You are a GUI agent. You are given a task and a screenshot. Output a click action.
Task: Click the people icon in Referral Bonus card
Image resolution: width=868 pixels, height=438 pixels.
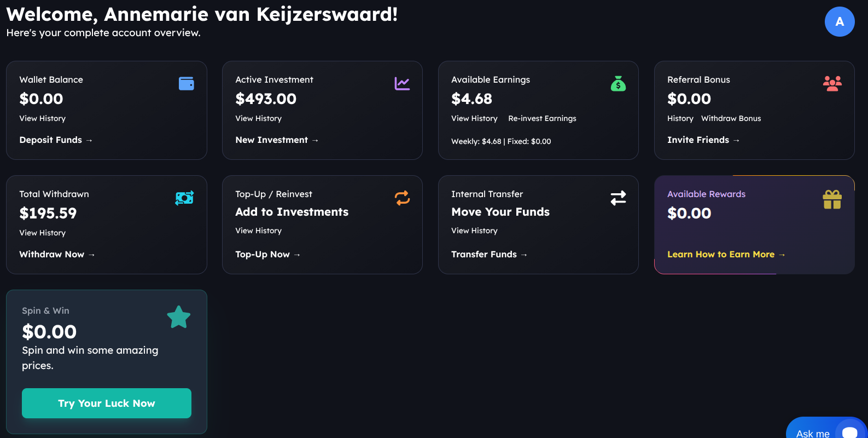point(832,83)
